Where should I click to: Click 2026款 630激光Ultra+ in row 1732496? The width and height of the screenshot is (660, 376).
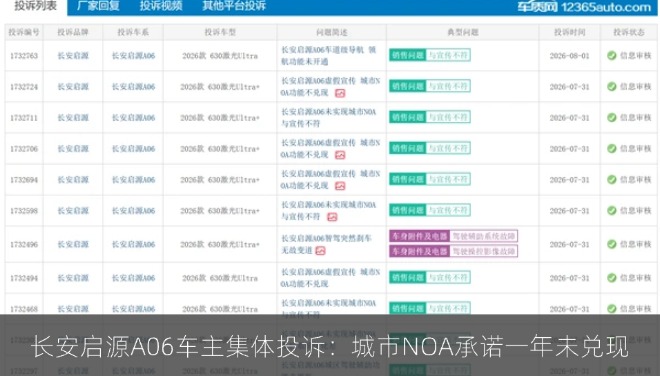tap(220, 244)
